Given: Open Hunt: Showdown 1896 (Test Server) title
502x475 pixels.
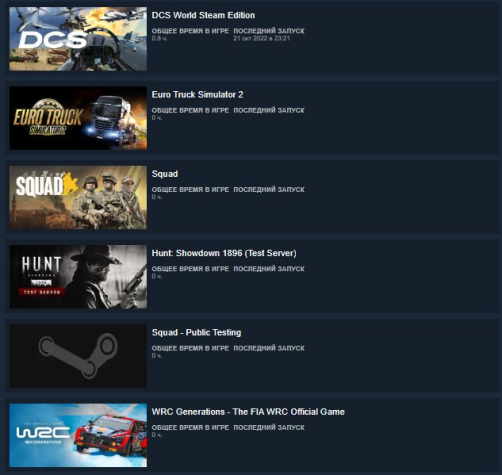Looking at the screenshot, I should point(224,253).
